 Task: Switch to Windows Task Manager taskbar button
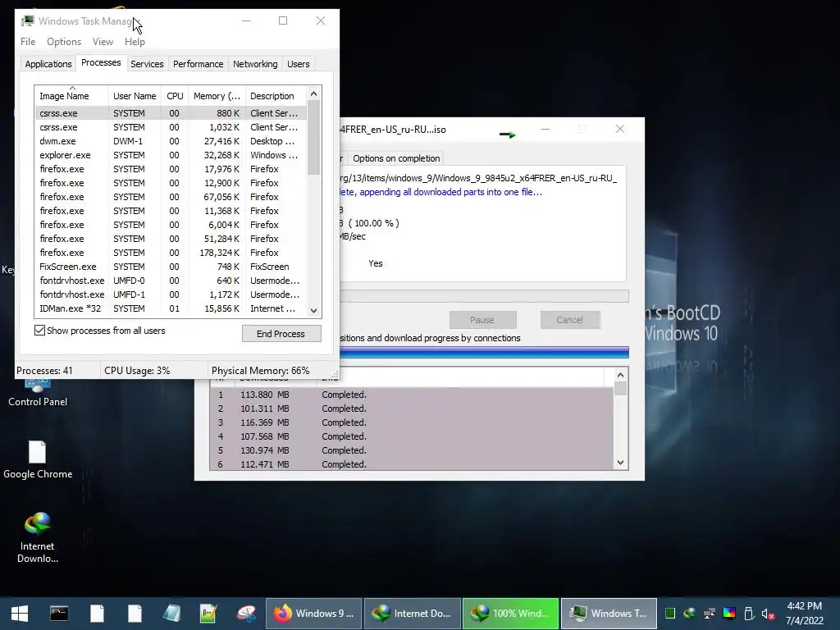tap(609, 614)
